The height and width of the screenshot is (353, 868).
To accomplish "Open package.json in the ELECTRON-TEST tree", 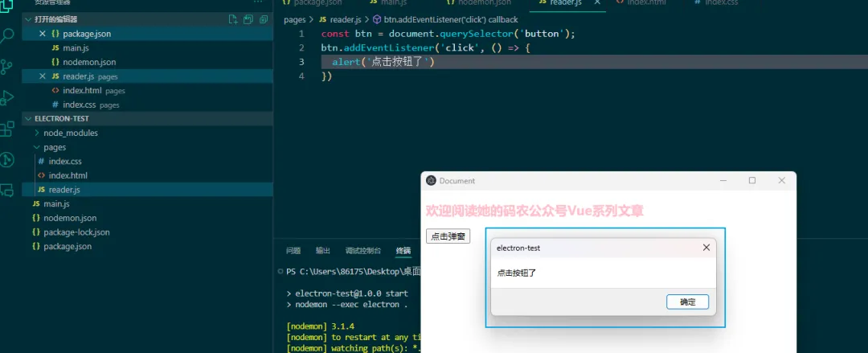I will point(68,247).
